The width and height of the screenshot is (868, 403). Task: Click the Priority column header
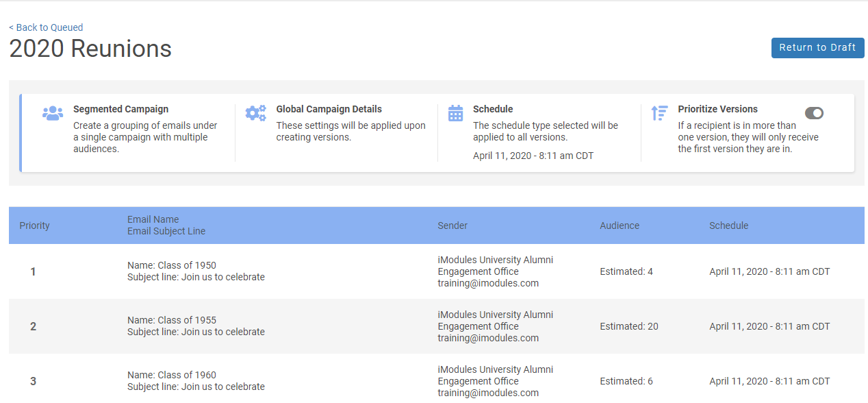(34, 225)
